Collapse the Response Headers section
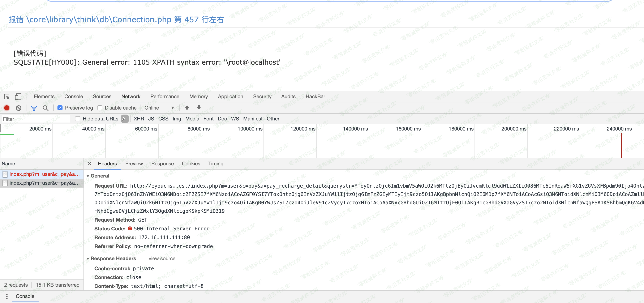The image size is (644, 303). (88, 259)
